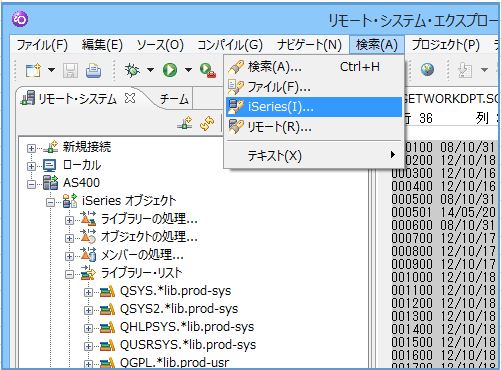Viewport: 502px width, 370px height.
Task: Click the Save disk icon
Action: coord(71,70)
